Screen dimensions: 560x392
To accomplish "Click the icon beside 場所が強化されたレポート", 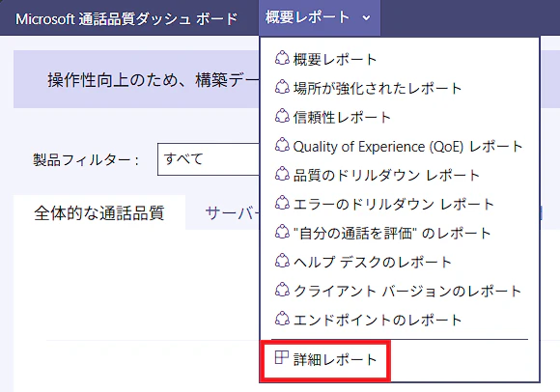I will [x=282, y=87].
